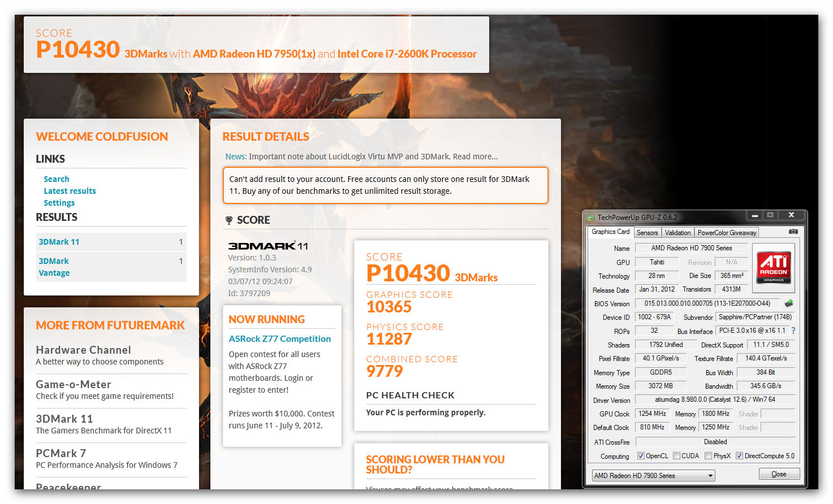Click the News link about LucidLogix Virtu MVP
The height and width of the screenshot is (504, 833).
click(x=361, y=157)
